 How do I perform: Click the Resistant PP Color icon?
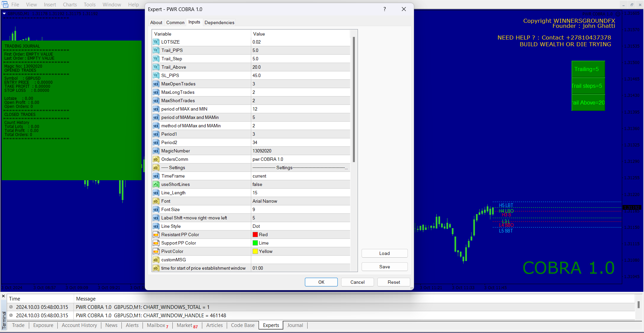point(156,235)
